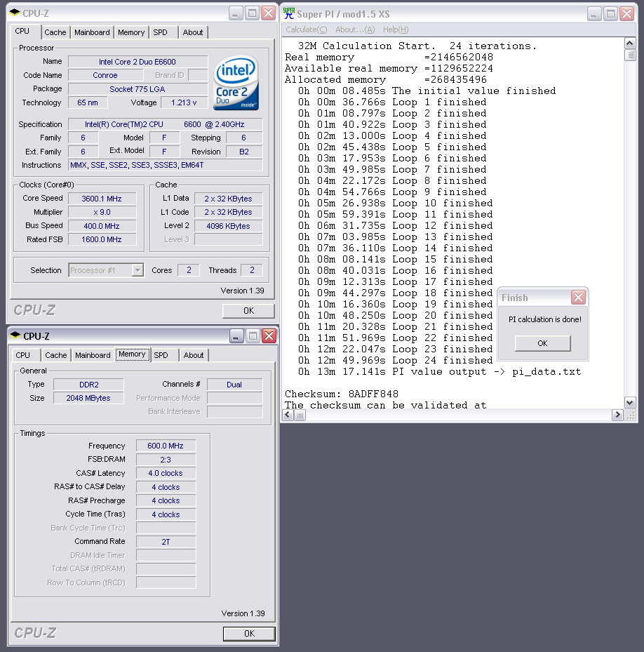
Task: Close the Finish dialog with the X
Action: (x=578, y=298)
